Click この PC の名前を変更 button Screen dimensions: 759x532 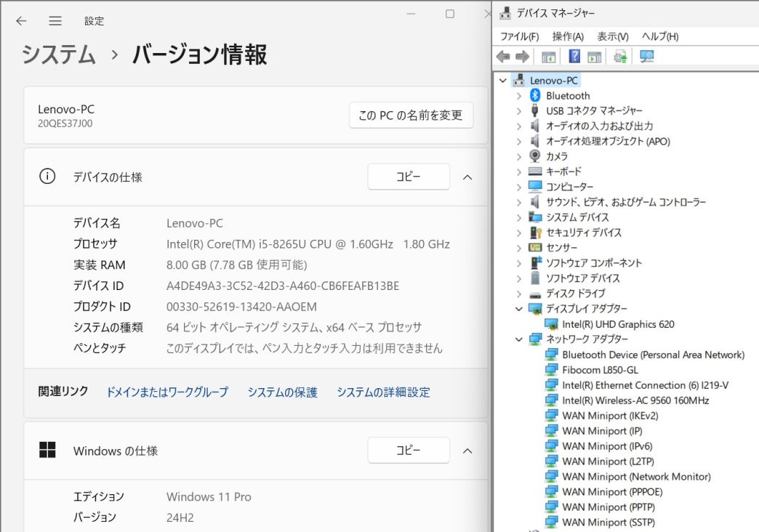tap(411, 116)
